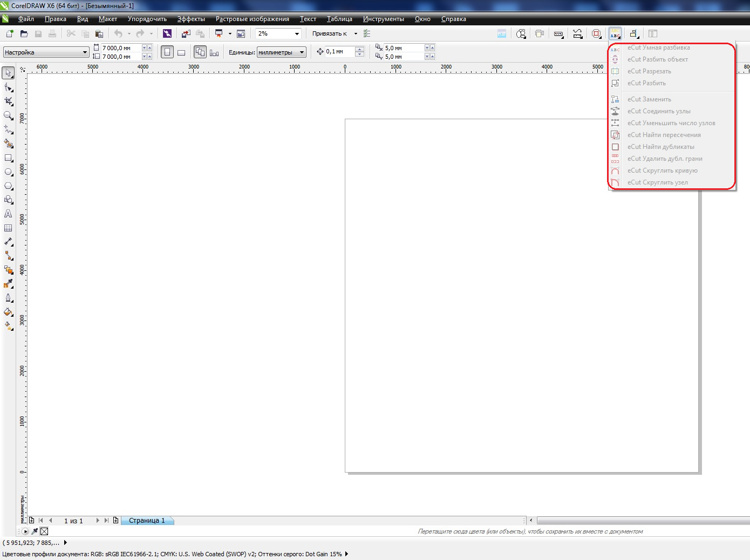
Task: Go to last page arrow
Action: (106, 521)
